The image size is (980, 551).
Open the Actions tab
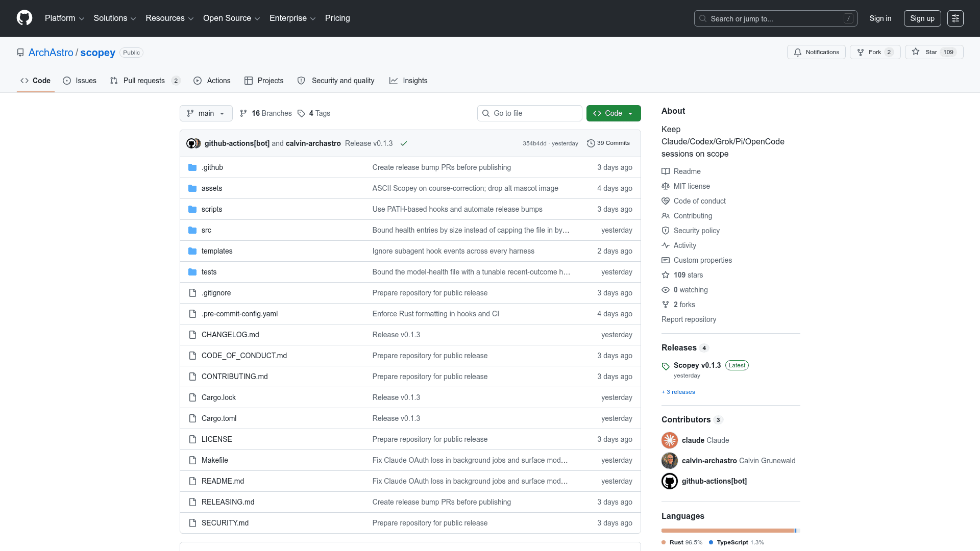[212, 81]
